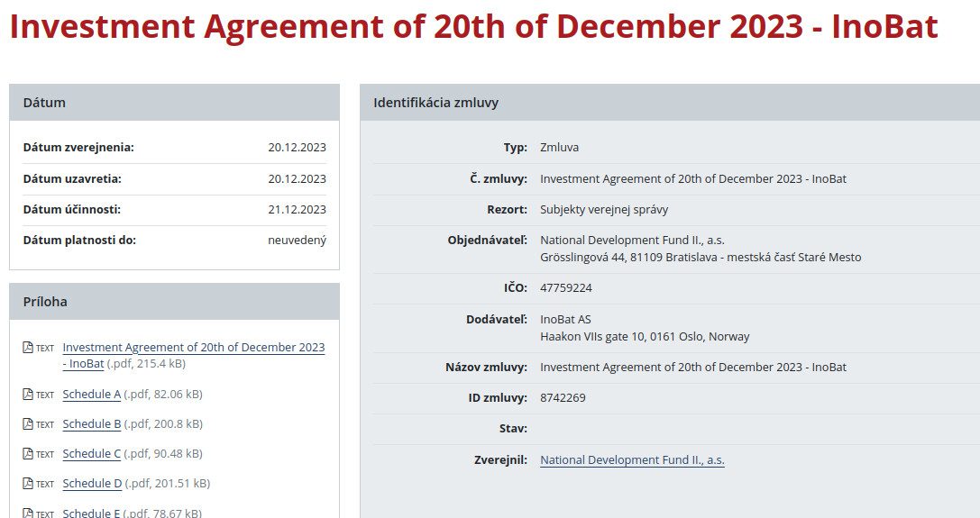Image resolution: width=980 pixels, height=518 pixels.
Task: Click the Identifikácia zmluvy panel header
Action: click(x=669, y=103)
